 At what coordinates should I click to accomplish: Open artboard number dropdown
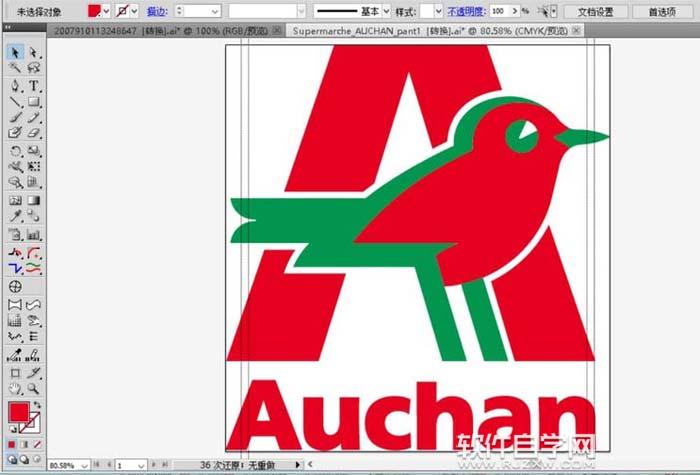pyautogui.click(x=141, y=466)
